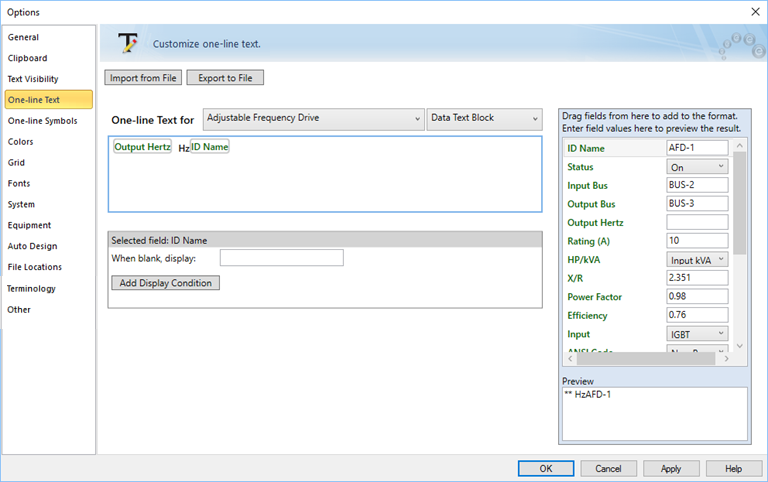Click the Add Display Condition button
Image resolution: width=768 pixels, height=482 pixels.
(x=165, y=283)
